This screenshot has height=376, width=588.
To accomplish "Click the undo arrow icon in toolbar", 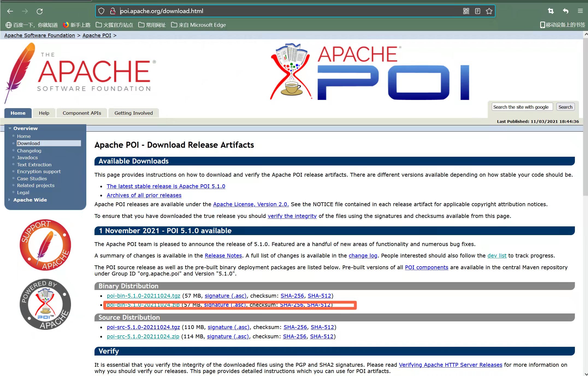I will pyautogui.click(x=565, y=11).
